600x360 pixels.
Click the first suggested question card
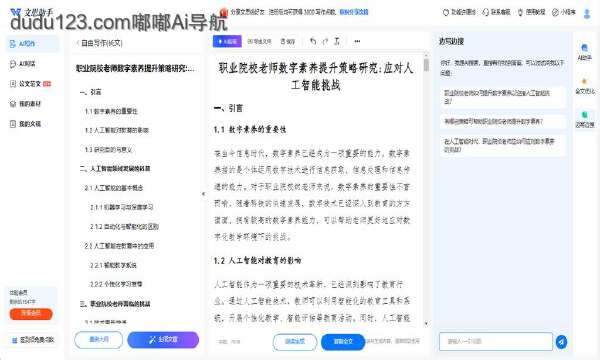tap(502, 97)
